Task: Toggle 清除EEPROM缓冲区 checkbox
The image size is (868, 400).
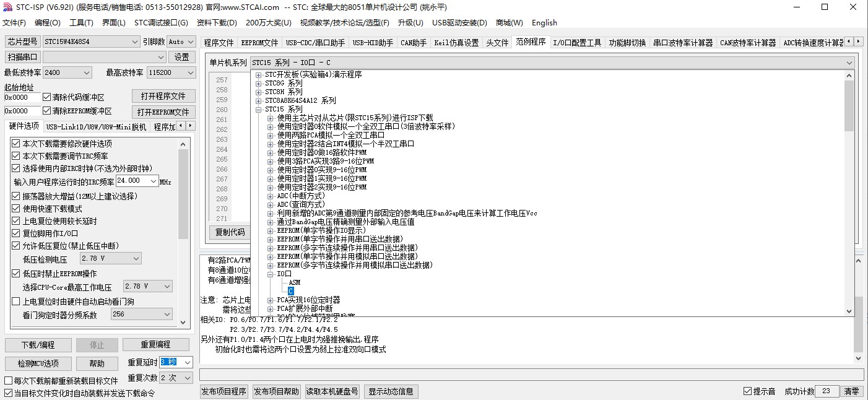Action: (x=47, y=111)
